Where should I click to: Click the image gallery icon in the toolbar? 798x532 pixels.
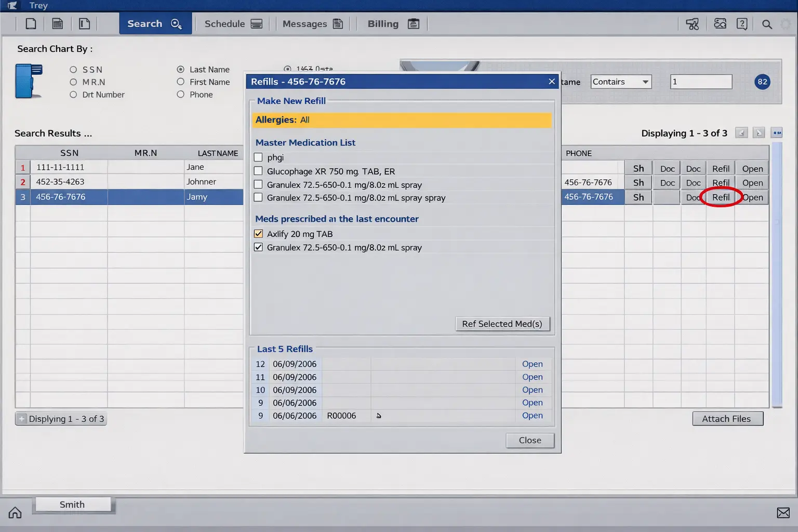[x=720, y=23]
